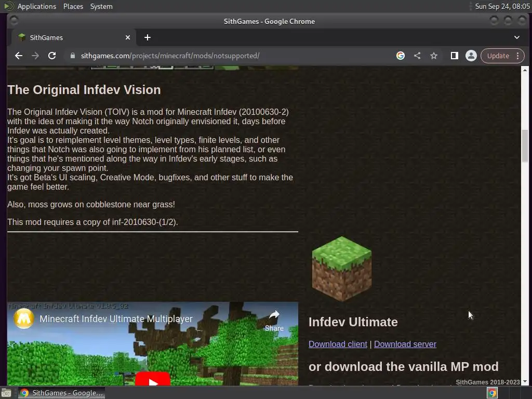Click the page scrollbar thumb
This screenshot has width=532, height=399.
[525, 146]
